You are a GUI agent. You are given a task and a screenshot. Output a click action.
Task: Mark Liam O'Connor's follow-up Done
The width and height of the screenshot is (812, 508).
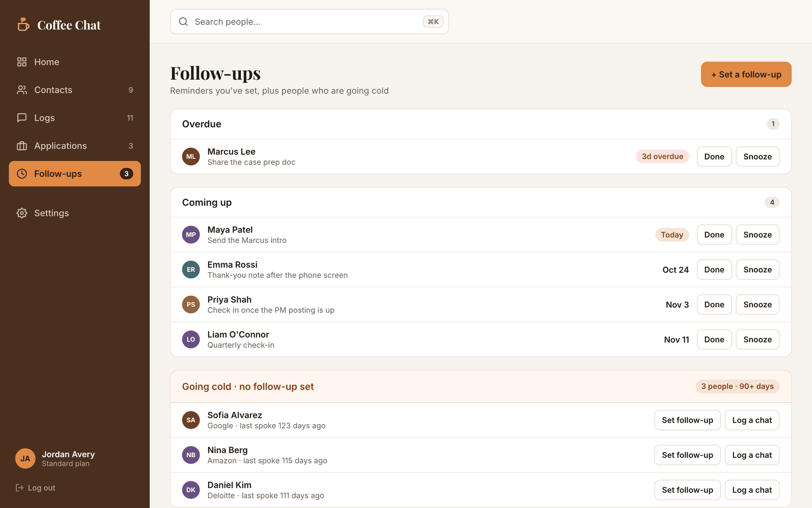(714, 339)
